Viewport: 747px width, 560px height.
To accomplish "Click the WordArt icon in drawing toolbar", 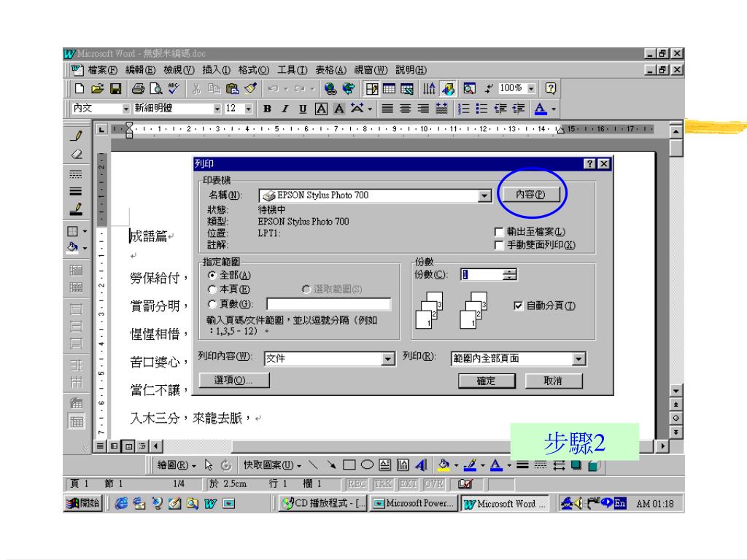I will tap(421, 464).
